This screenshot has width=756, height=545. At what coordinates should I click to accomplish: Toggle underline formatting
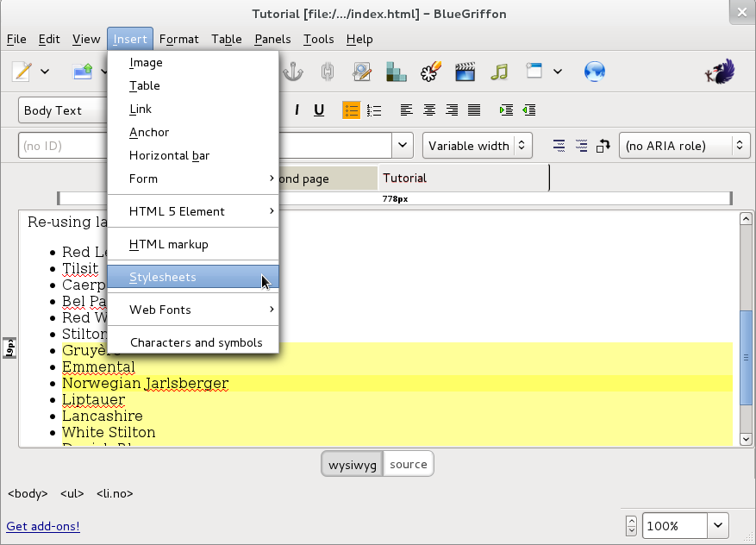tap(319, 110)
